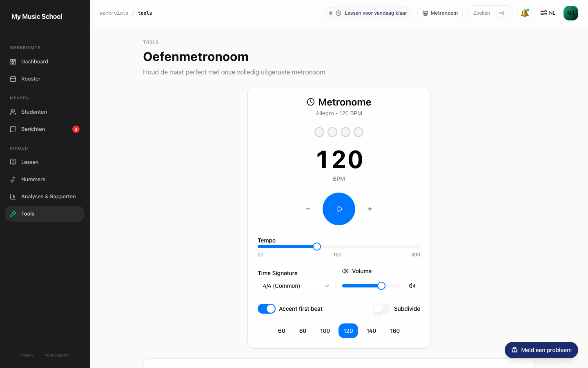588x368 pixels.
Task: Open Berichten messages
Action: tap(45, 129)
